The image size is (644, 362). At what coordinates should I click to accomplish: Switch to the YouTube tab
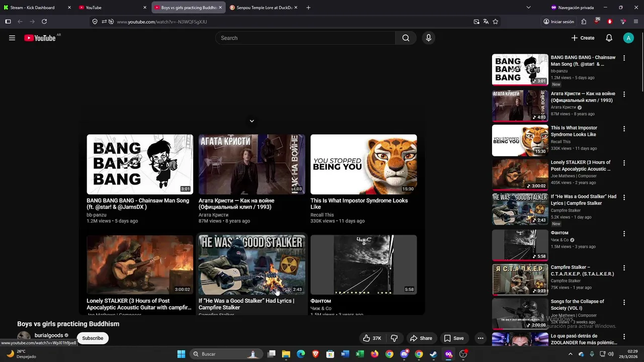pos(113,8)
